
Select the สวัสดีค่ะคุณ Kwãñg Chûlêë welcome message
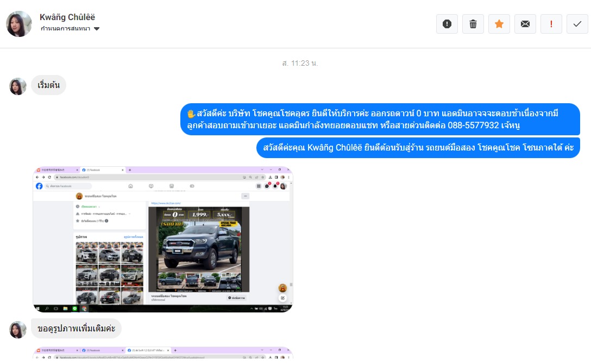pyautogui.click(x=418, y=148)
